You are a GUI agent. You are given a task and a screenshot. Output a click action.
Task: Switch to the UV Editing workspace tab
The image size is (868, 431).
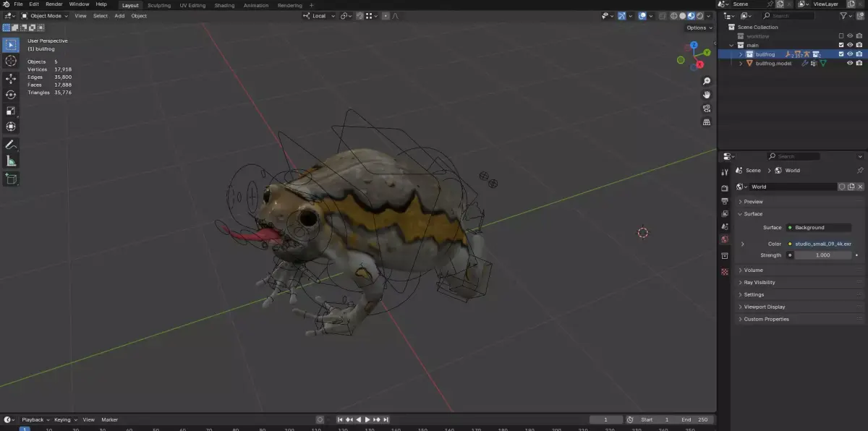(x=192, y=5)
